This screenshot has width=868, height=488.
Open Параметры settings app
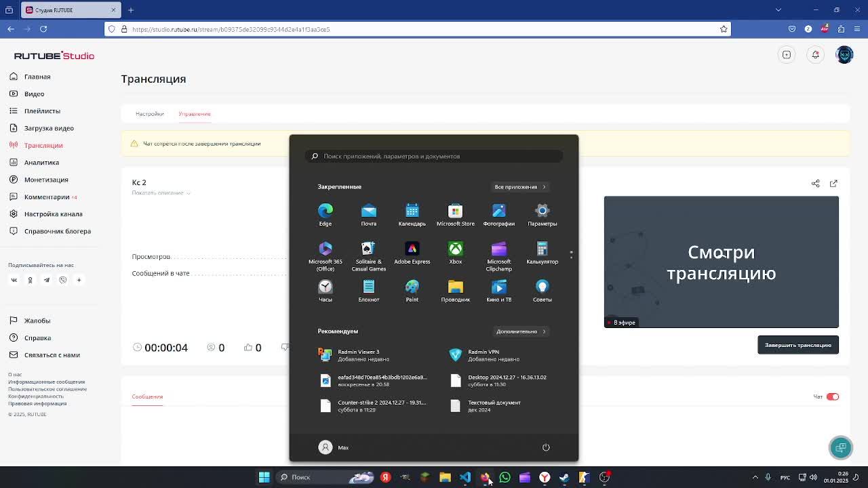tap(542, 214)
